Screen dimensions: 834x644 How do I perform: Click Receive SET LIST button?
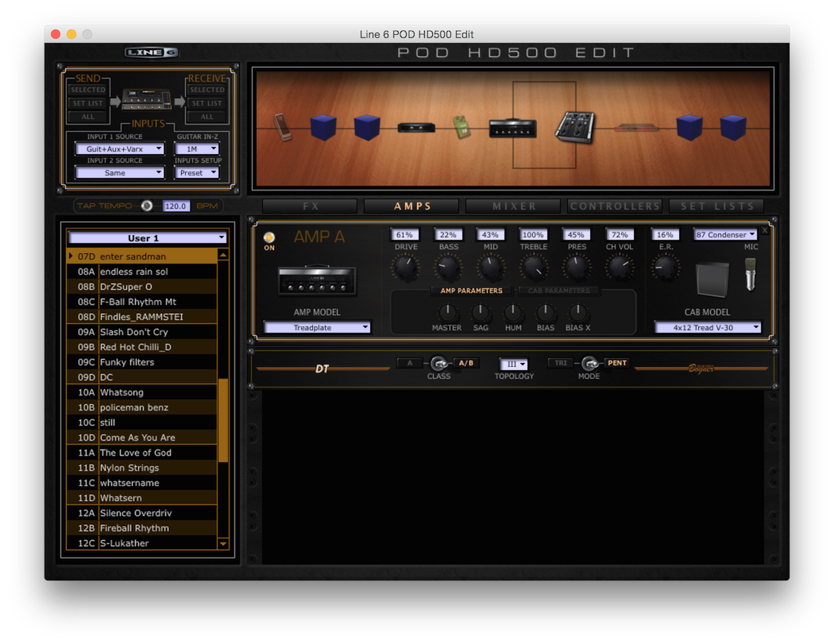[x=207, y=103]
